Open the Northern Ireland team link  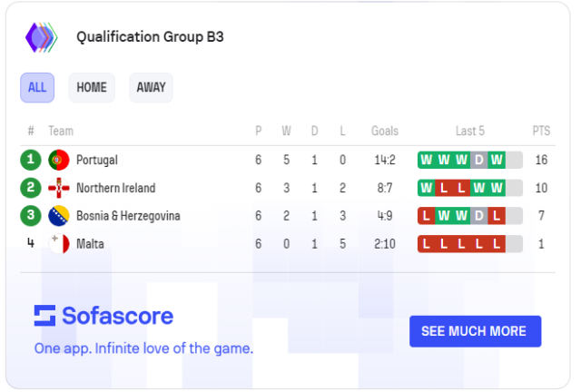(x=115, y=188)
